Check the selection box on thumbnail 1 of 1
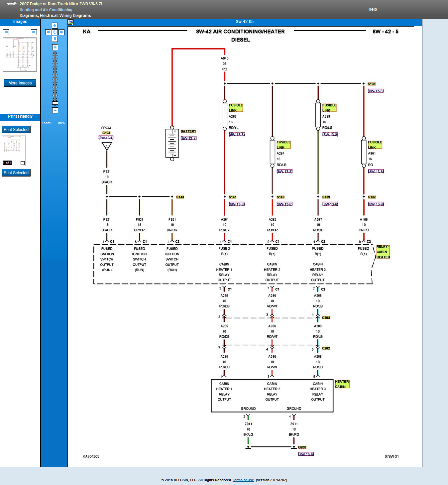 (x=22, y=163)
